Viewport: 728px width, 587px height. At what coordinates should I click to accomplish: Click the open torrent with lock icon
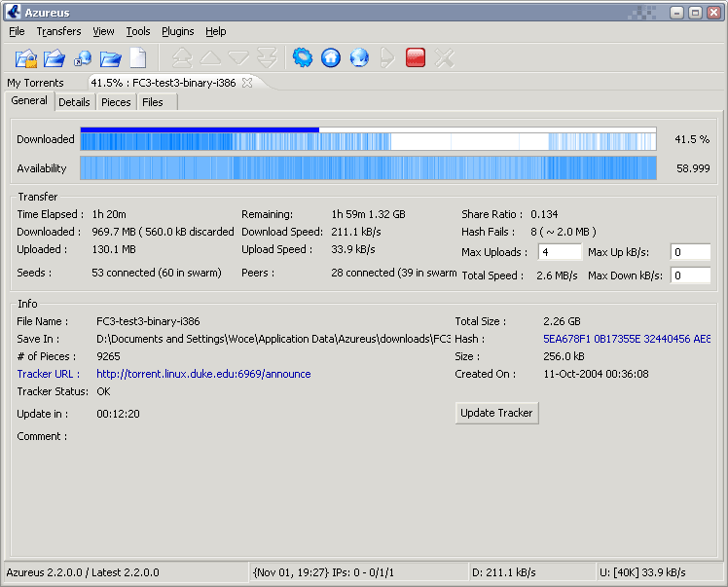(x=26, y=58)
